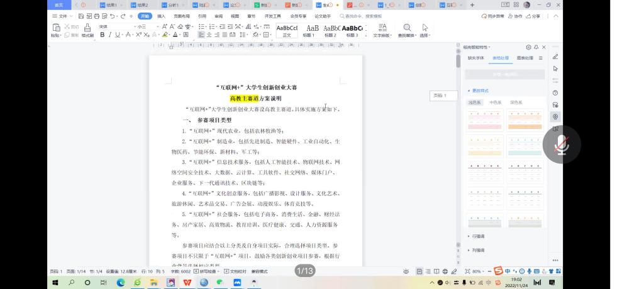Click the italic I formatting icon
This screenshot has height=289, width=644.
[x=109, y=35]
